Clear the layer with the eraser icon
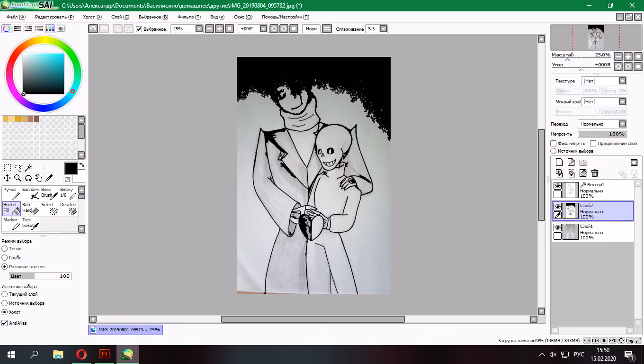 pos(583,173)
